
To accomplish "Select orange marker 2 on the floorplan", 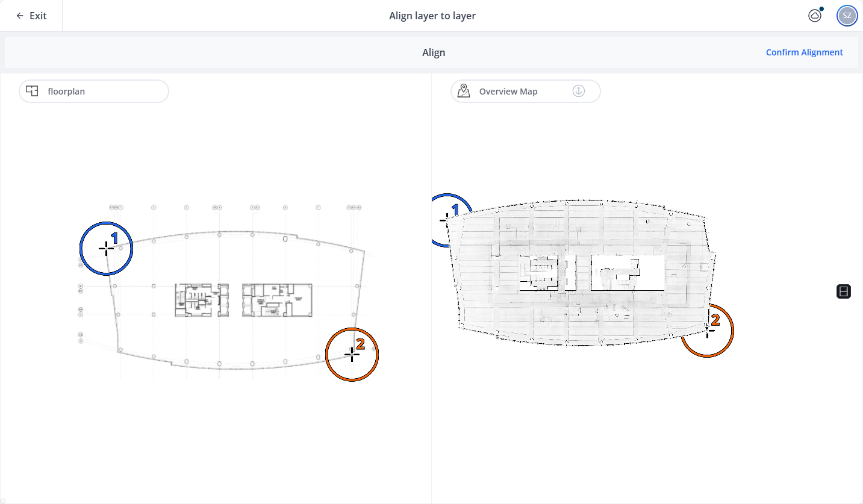I will (352, 355).
